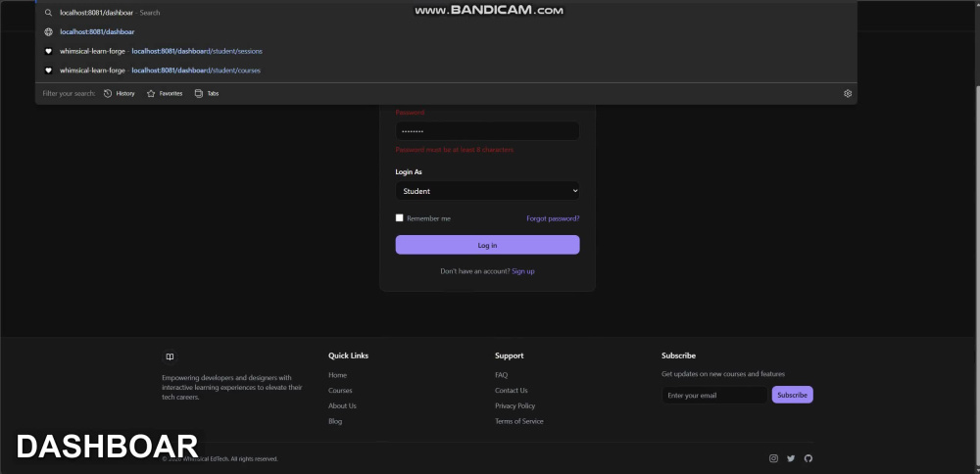
Task: Click Enter your email field
Action: pyautogui.click(x=714, y=396)
